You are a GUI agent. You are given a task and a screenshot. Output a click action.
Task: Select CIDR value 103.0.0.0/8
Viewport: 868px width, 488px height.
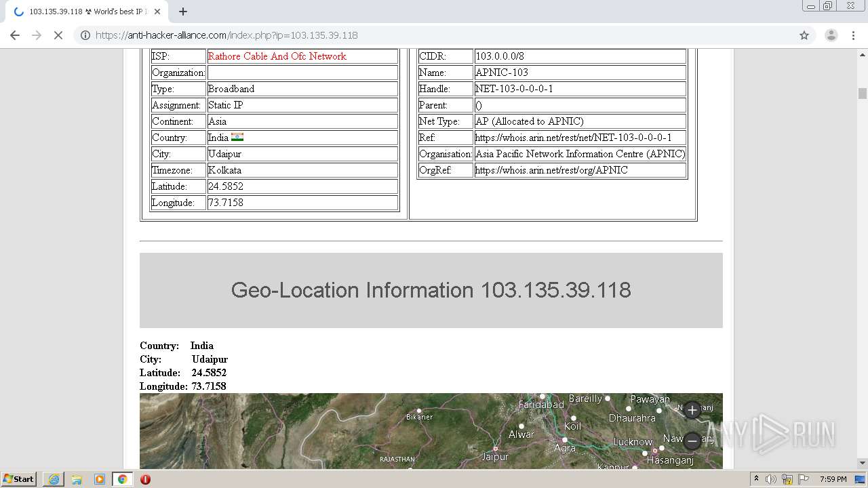500,56
